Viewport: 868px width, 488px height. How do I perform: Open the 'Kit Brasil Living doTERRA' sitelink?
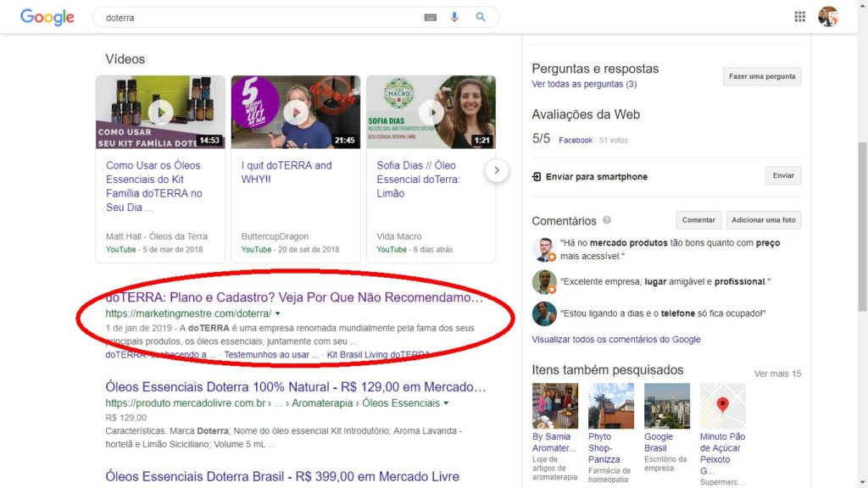point(379,355)
